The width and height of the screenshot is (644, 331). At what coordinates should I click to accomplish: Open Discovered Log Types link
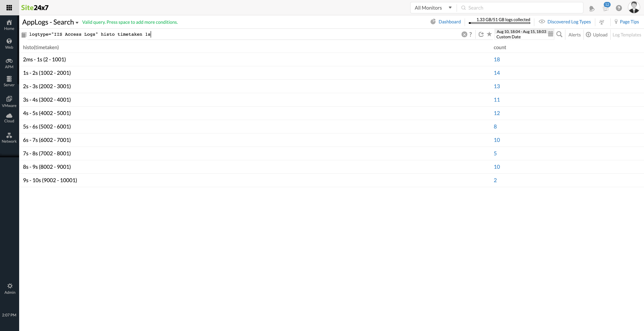[x=569, y=22]
